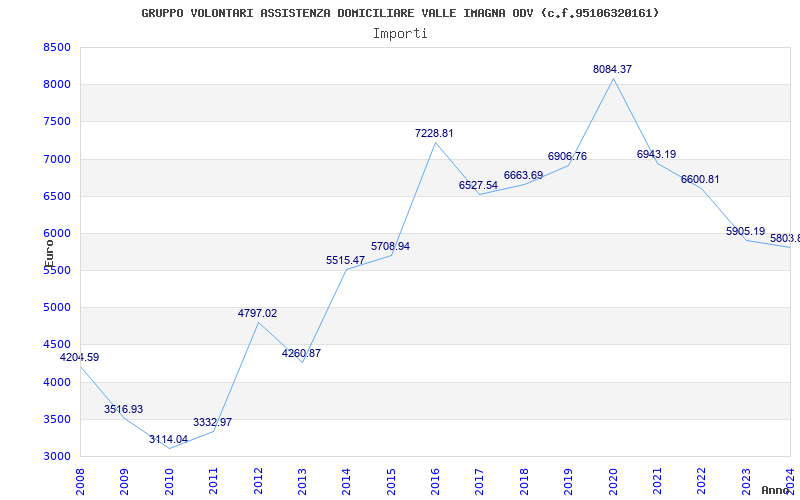800x500 pixels.
Task: Select the 2023 x-axis year label
Action: (746, 481)
